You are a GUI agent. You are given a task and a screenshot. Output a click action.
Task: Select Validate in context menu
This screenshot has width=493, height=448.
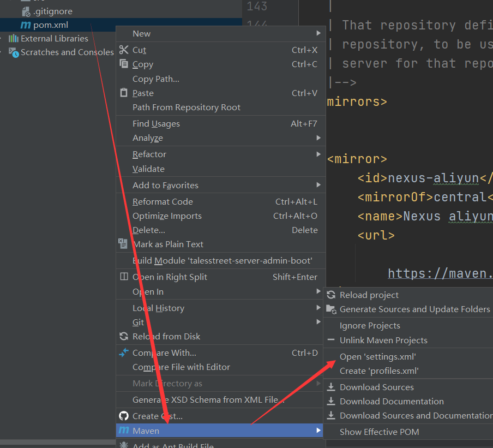pyautogui.click(x=221, y=169)
